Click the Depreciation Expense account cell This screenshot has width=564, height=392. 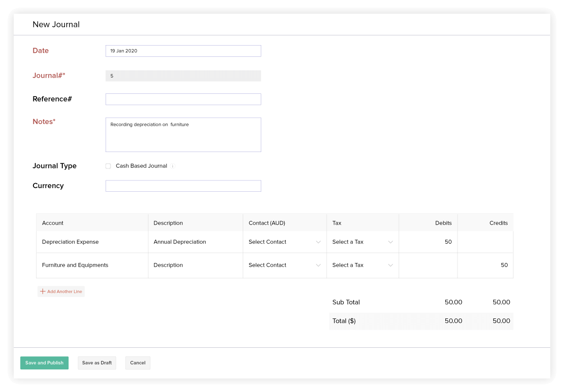click(x=92, y=241)
